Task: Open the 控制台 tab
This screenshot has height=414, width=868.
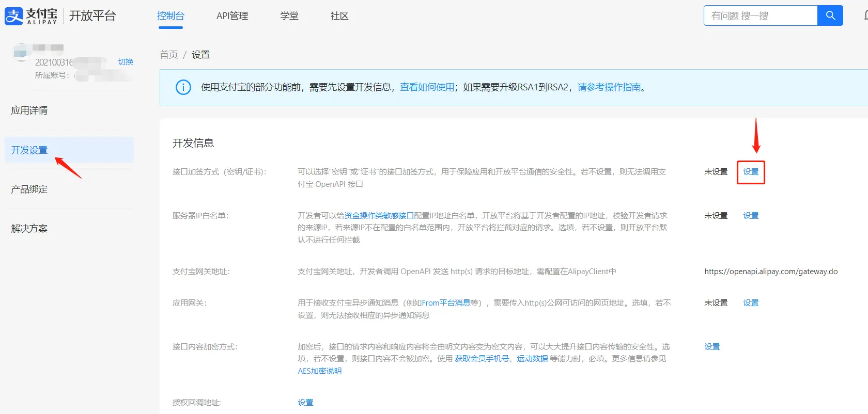Action: (171, 16)
